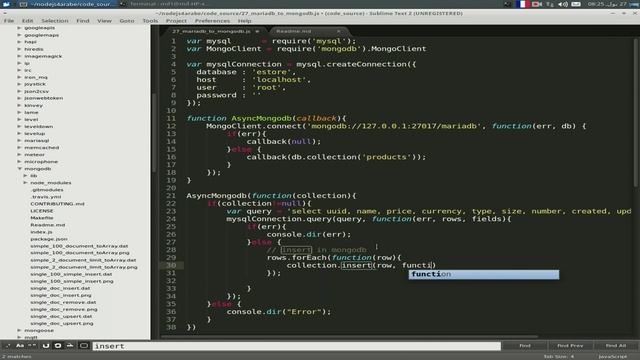The height and width of the screenshot is (360, 640).
Task: Open Makefile in sidebar
Action: 42,218
